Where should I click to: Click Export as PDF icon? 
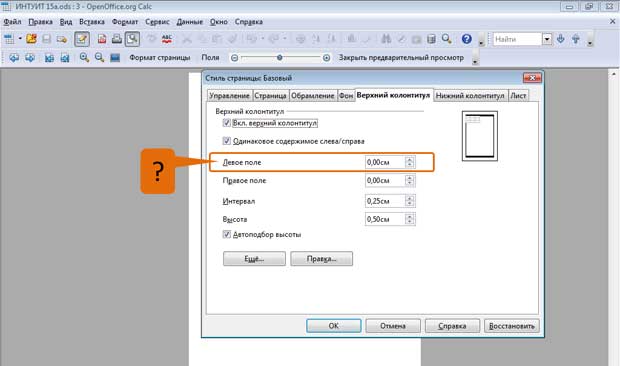pos(102,39)
